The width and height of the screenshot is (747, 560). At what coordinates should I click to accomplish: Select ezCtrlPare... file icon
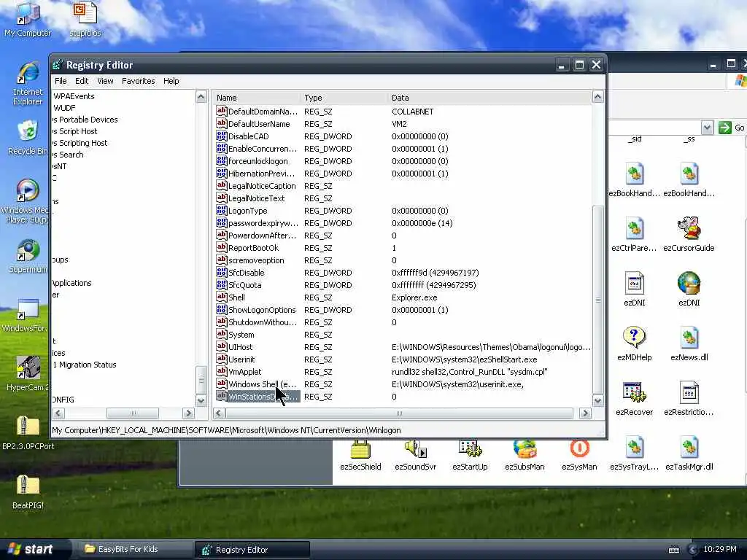(634, 234)
